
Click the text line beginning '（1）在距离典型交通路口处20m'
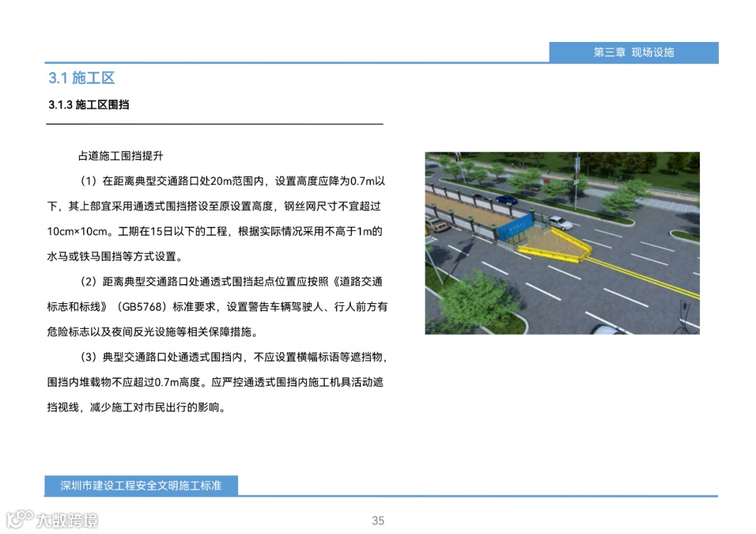click(232, 181)
